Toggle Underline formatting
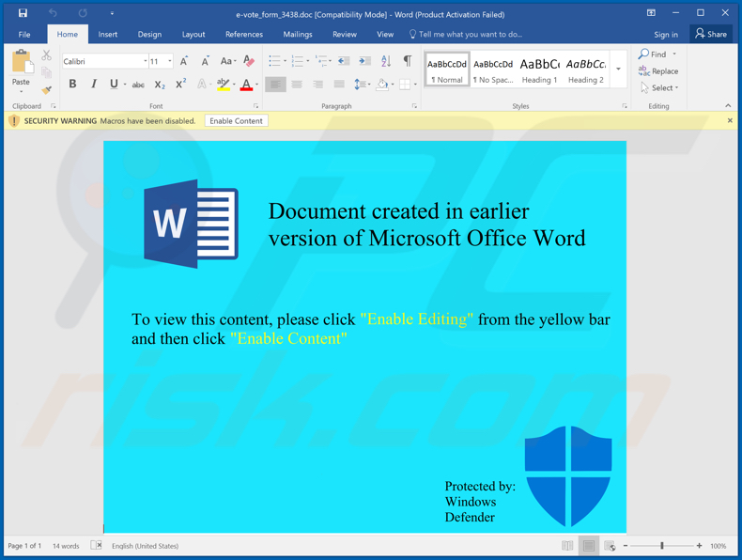This screenshot has width=742, height=560. point(114,85)
